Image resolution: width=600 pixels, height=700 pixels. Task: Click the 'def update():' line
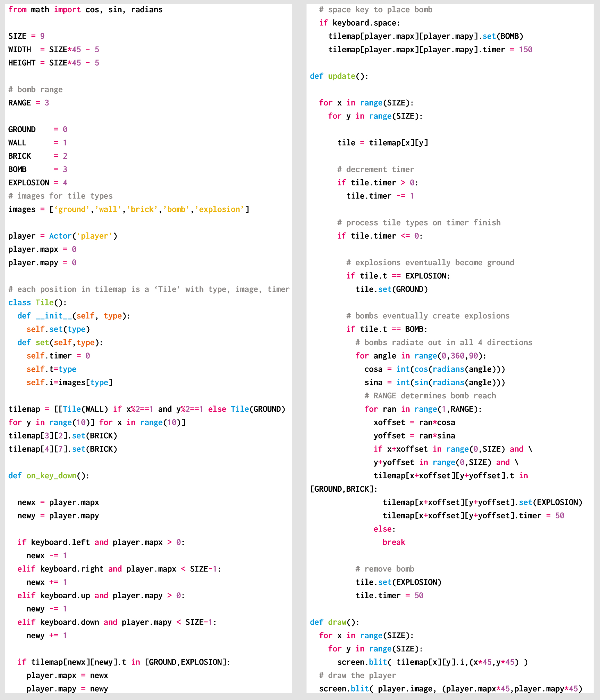[x=339, y=76]
